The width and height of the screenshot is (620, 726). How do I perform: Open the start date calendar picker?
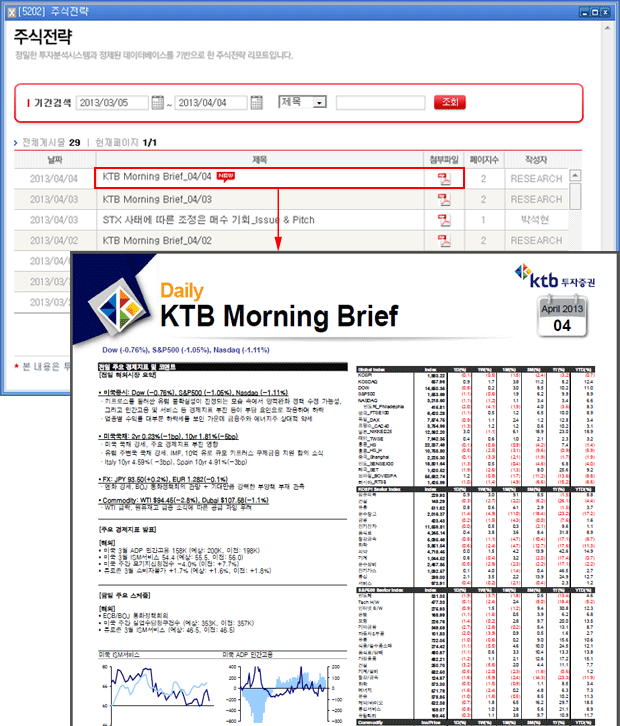tap(157, 103)
